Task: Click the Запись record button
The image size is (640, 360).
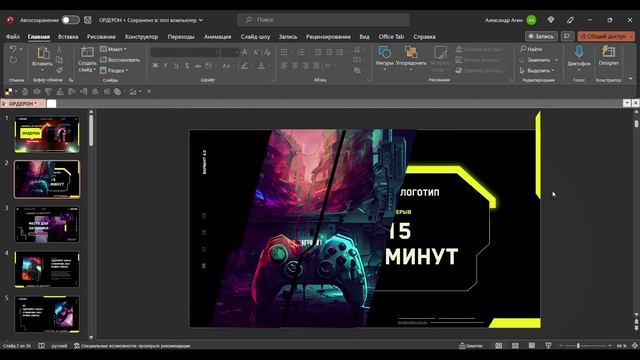Action: (541, 36)
